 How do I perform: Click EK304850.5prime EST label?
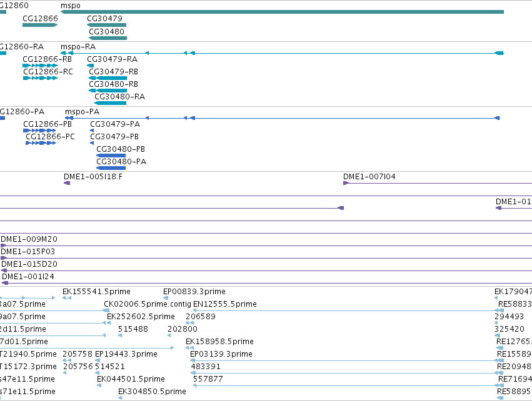point(152,392)
